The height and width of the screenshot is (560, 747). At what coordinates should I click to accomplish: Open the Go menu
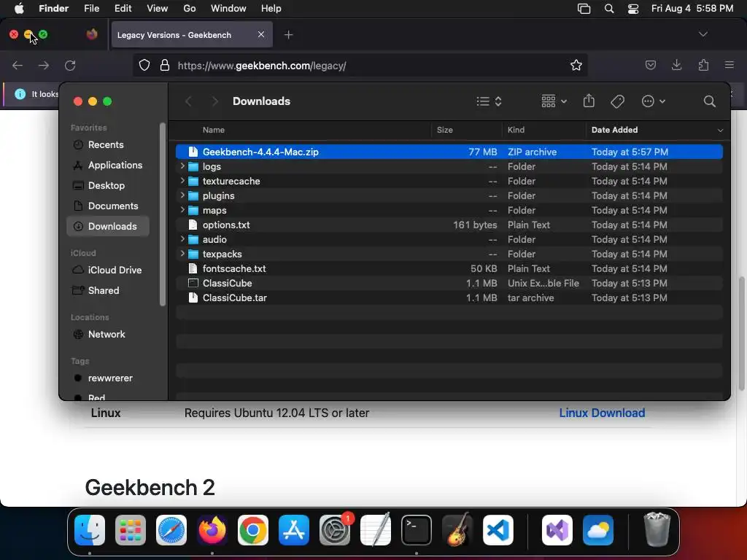tap(190, 9)
